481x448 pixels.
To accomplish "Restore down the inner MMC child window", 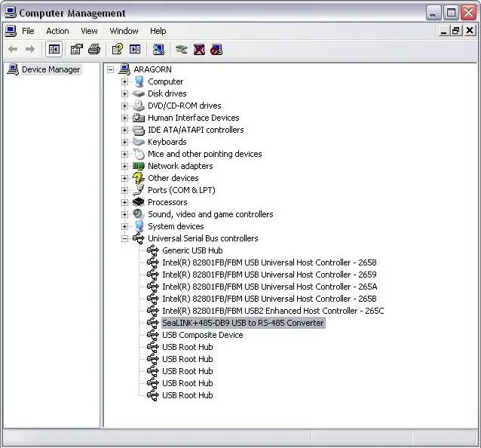I will pyautogui.click(x=456, y=31).
